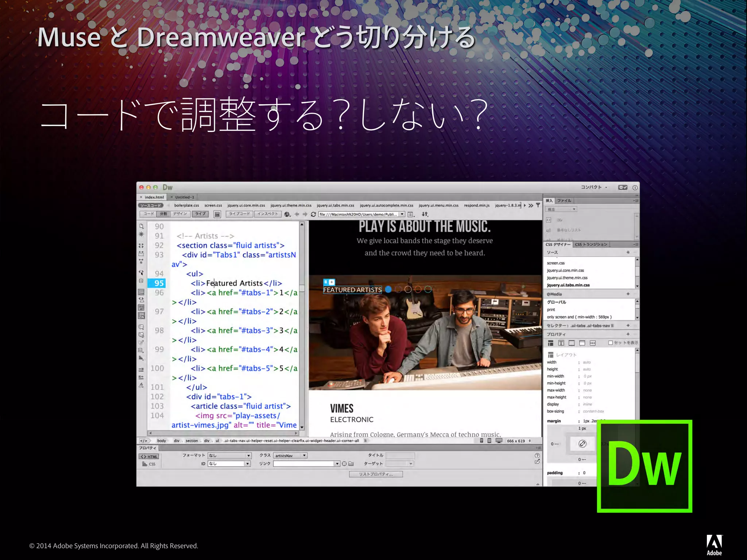Open the compact workspace dropdown

tap(594, 187)
